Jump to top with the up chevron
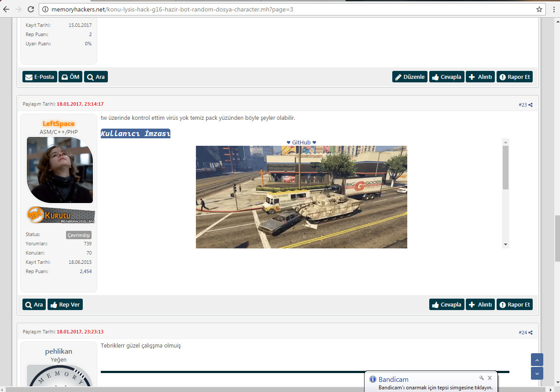The height and width of the screenshot is (392, 560). pyautogui.click(x=537, y=360)
